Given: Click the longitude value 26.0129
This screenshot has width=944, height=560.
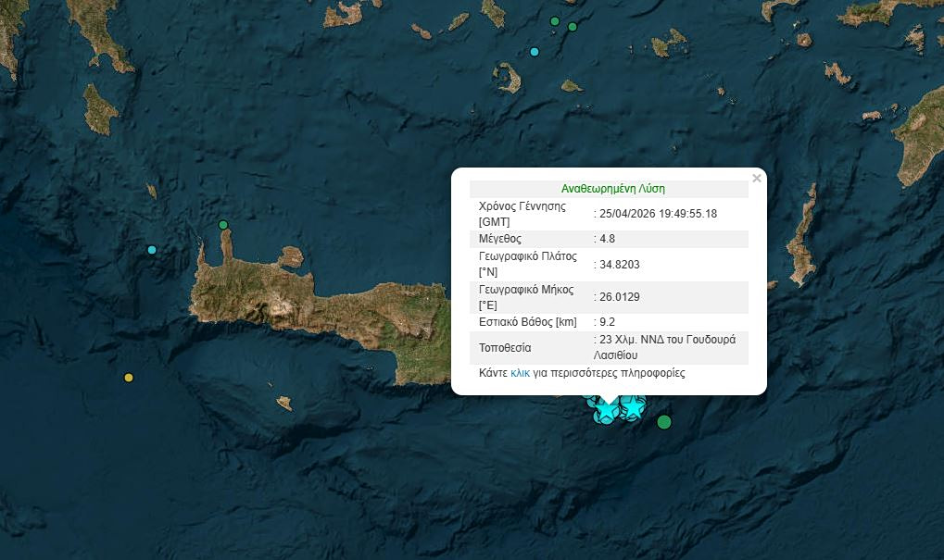Looking at the screenshot, I should (x=620, y=297).
